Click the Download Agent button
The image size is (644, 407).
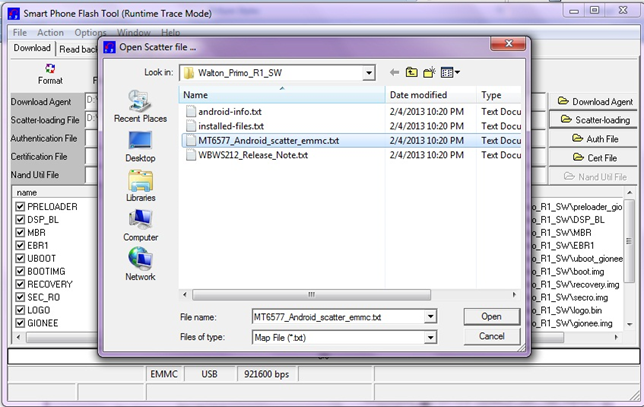point(595,101)
